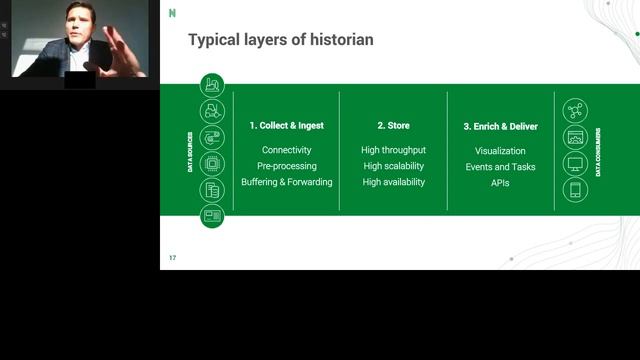Click the 'APIs' text
This screenshot has width=640, height=360.
pos(500,183)
